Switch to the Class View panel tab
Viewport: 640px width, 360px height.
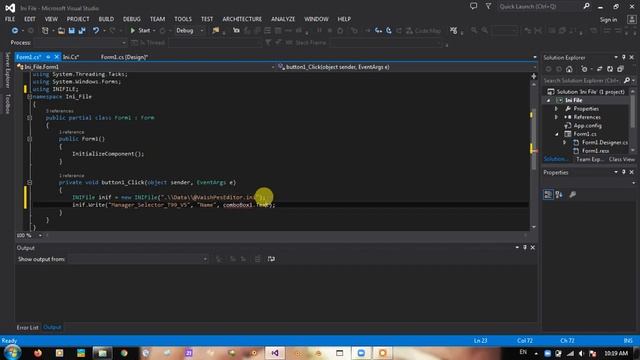(622, 160)
